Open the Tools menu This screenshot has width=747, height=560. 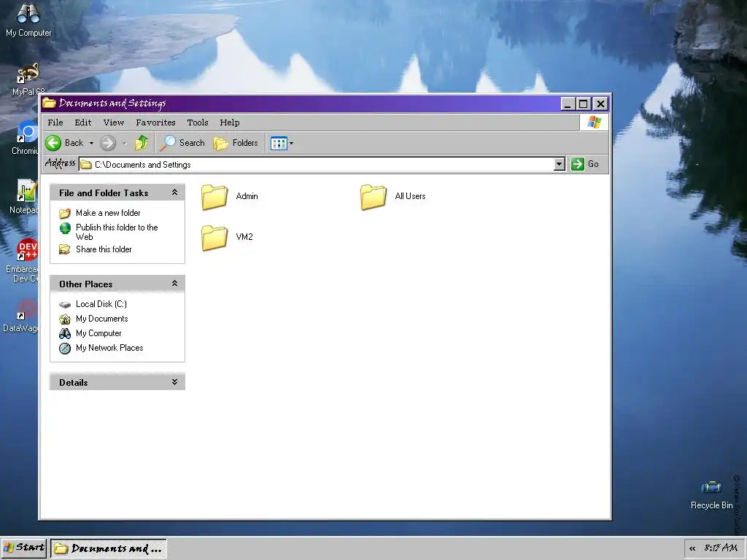click(x=198, y=122)
